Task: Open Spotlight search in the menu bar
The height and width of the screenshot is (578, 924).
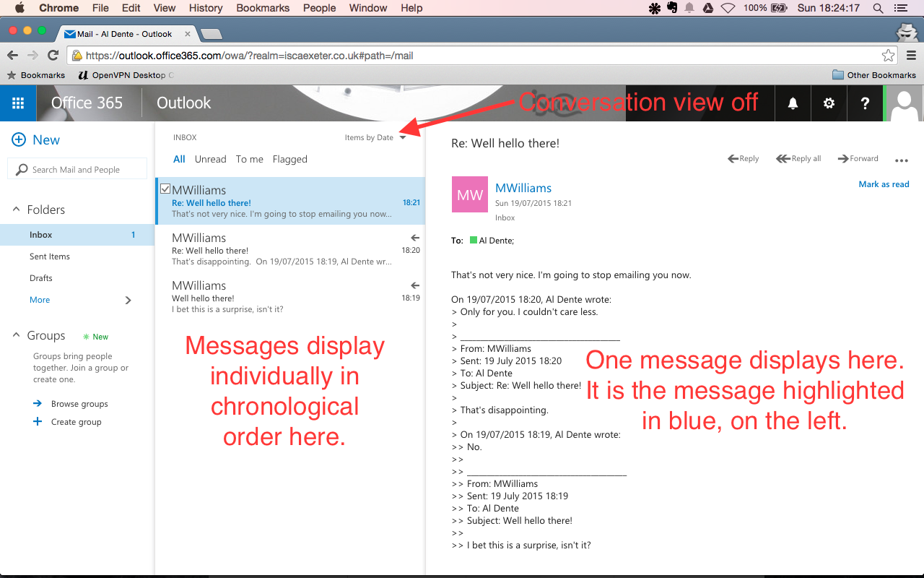Action: [x=879, y=8]
